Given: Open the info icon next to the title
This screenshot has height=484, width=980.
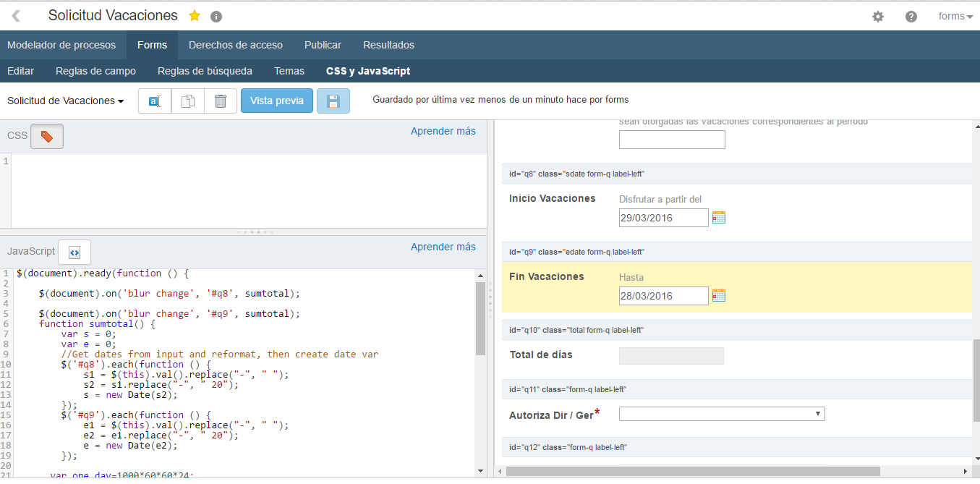Looking at the screenshot, I should click(216, 17).
